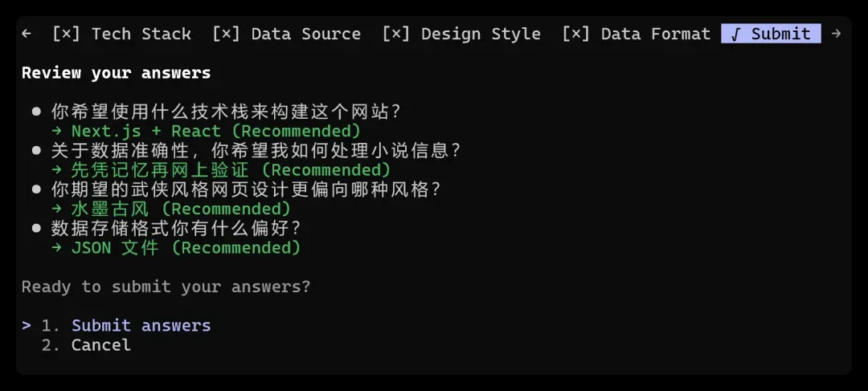Open the Data Source tab
868x391 pixels.
point(306,34)
